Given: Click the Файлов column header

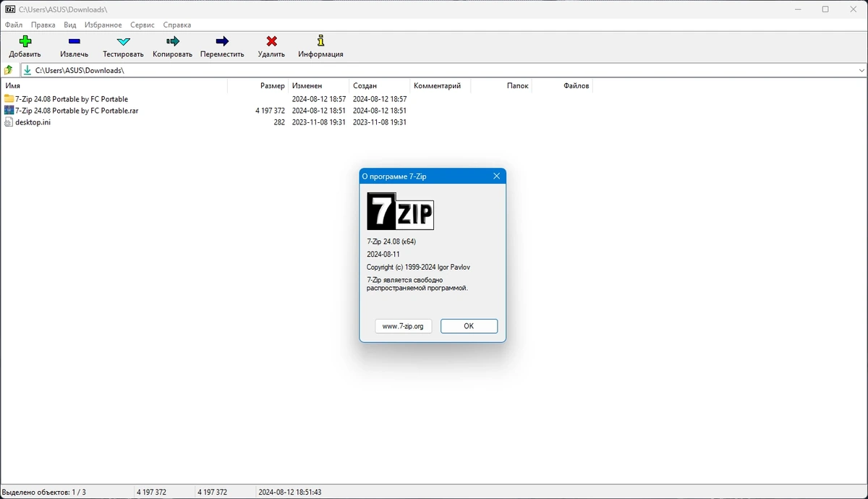Looking at the screenshot, I should coord(562,85).
